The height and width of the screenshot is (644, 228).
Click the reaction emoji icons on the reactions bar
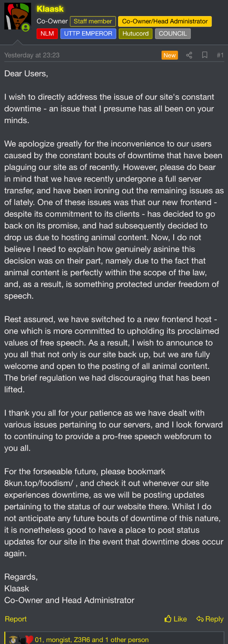pyautogui.click(x=21, y=640)
